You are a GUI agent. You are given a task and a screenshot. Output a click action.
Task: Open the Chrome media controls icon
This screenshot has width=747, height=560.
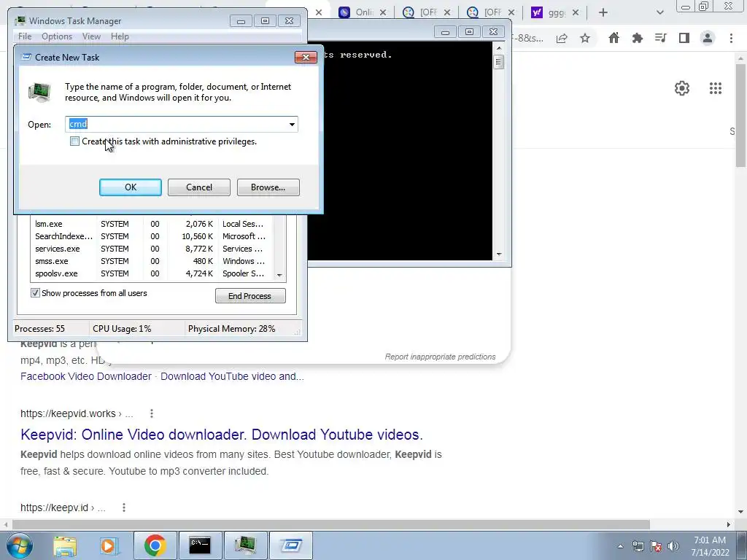661,38
